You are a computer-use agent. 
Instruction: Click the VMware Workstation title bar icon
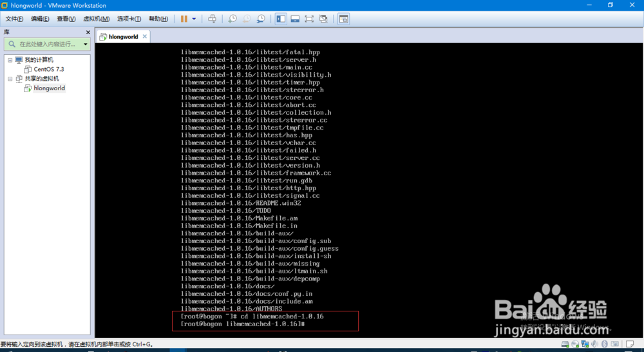(5, 5)
